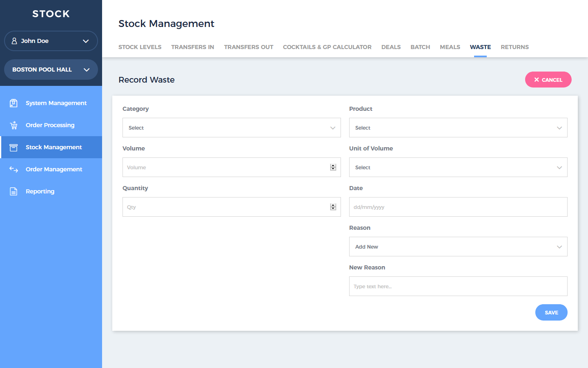Open the Category dropdown
The height and width of the screenshot is (368, 588).
(x=231, y=128)
